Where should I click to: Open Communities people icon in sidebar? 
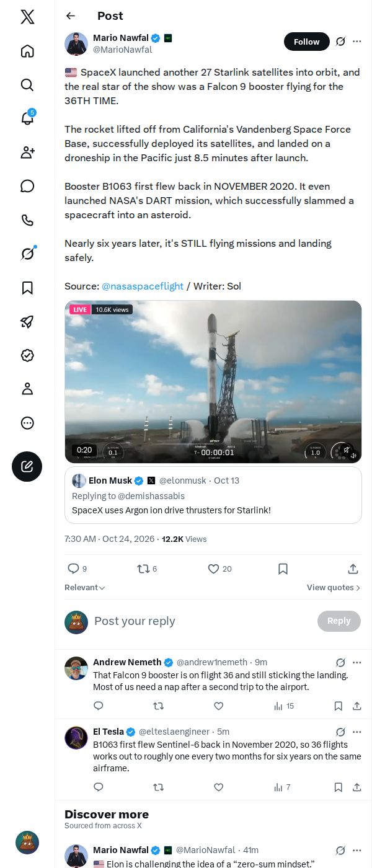coord(27,153)
